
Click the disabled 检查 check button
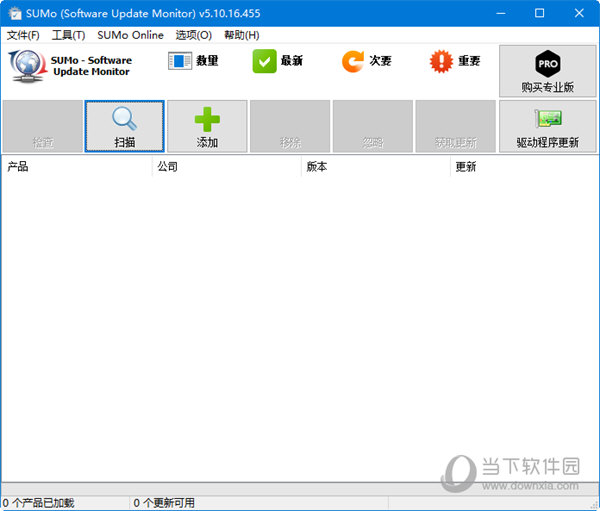tap(42, 126)
